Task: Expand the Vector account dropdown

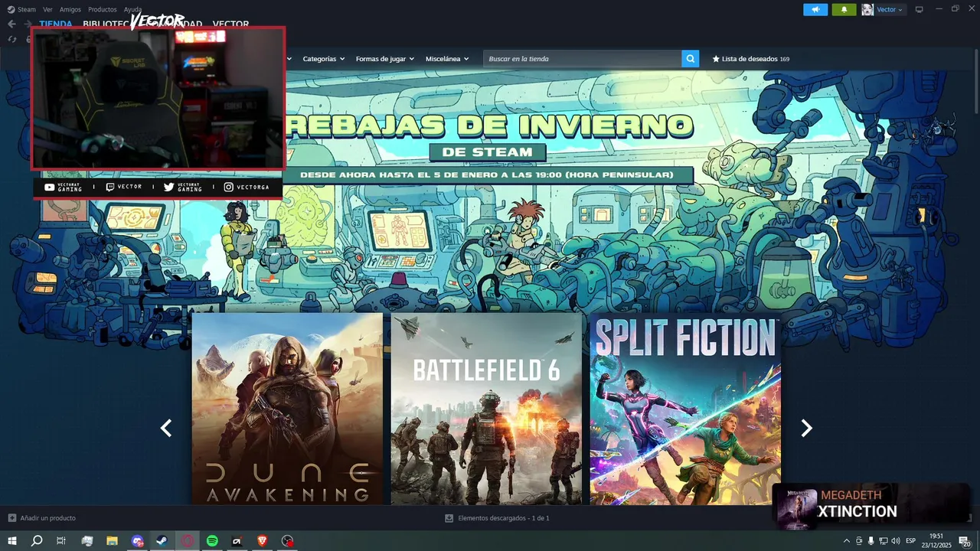Action: click(890, 9)
